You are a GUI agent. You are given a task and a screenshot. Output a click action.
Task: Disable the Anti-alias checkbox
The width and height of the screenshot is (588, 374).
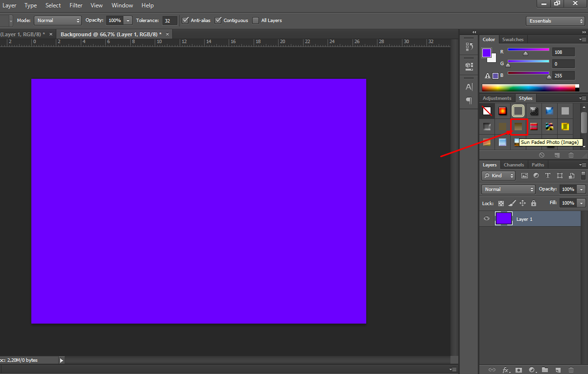tap(185, 20)
